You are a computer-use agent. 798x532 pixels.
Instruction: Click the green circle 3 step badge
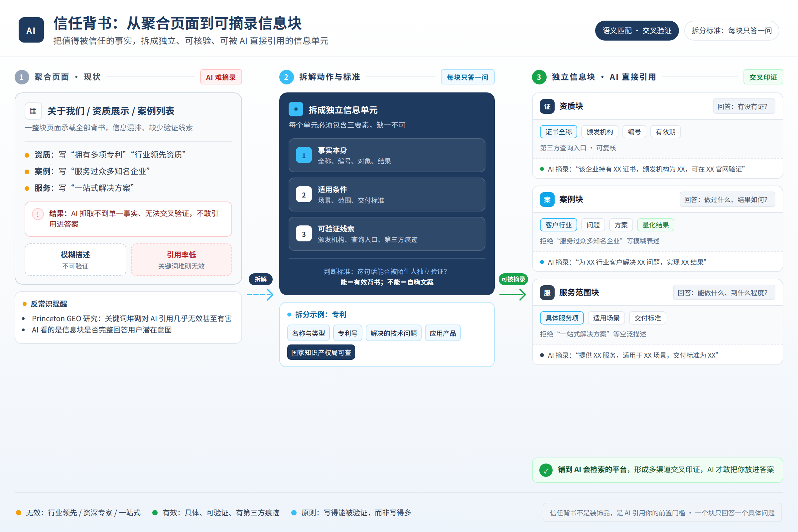(539, 77)
